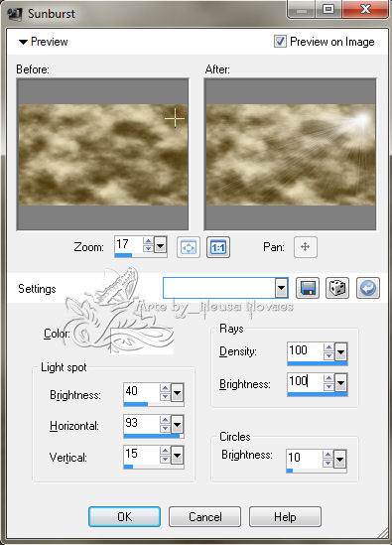Open Help for the Sunburst dialog

click(285, 517)
